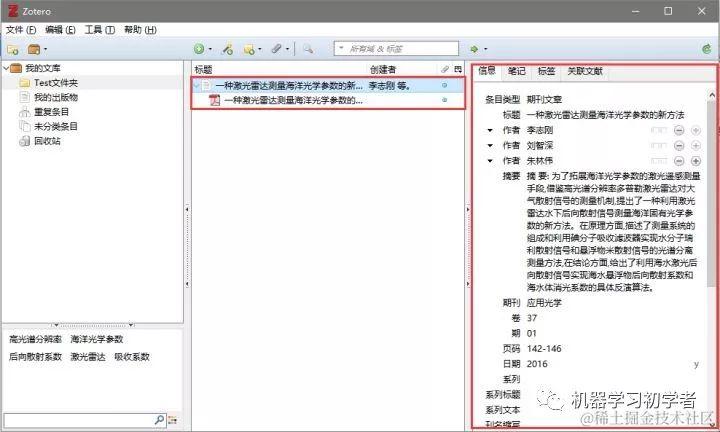Image resolution: width=720 pixels, height=432 pixels.
Task: Filter by tag 后向散射系数
Action: [35, 357]
